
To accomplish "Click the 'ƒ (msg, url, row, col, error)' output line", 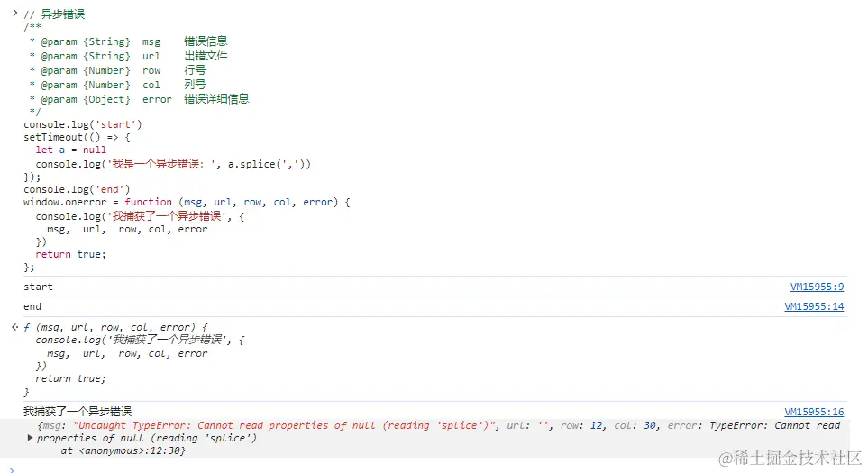I will pos(115,327).
